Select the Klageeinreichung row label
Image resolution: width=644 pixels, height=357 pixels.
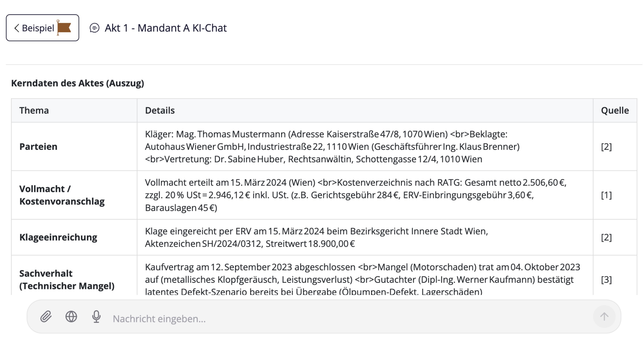pyautogui.click(x=58, y=237)
